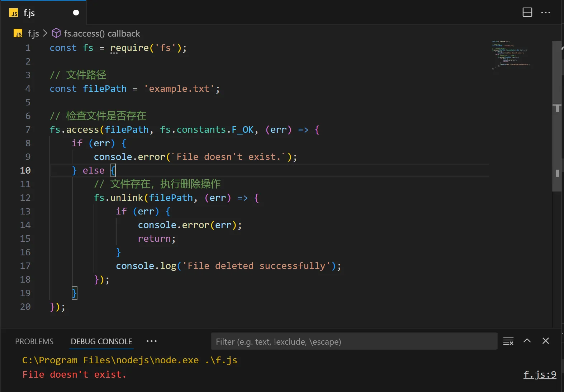Open the f.js:9 source link in console
This screenshot has width=564, height=392.
540,375
